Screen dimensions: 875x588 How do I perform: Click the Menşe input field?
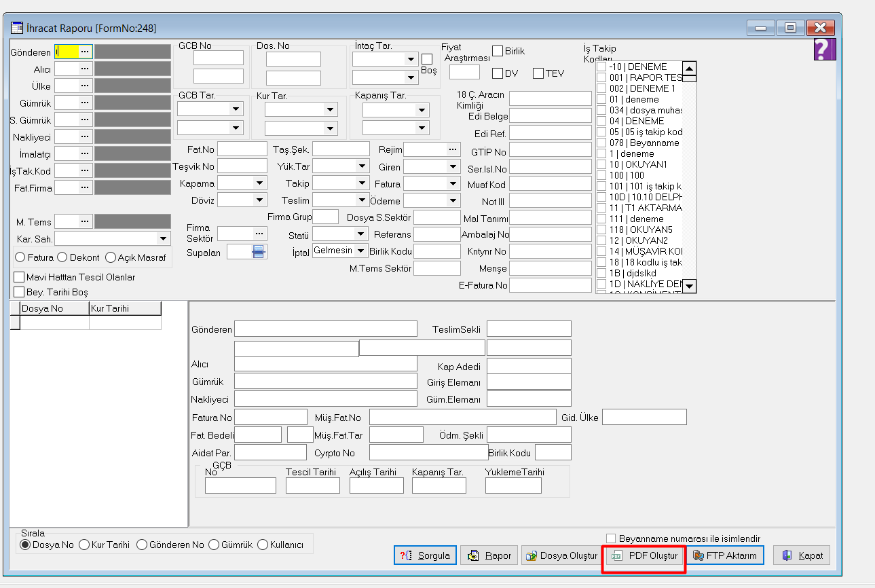click(551, 268)
